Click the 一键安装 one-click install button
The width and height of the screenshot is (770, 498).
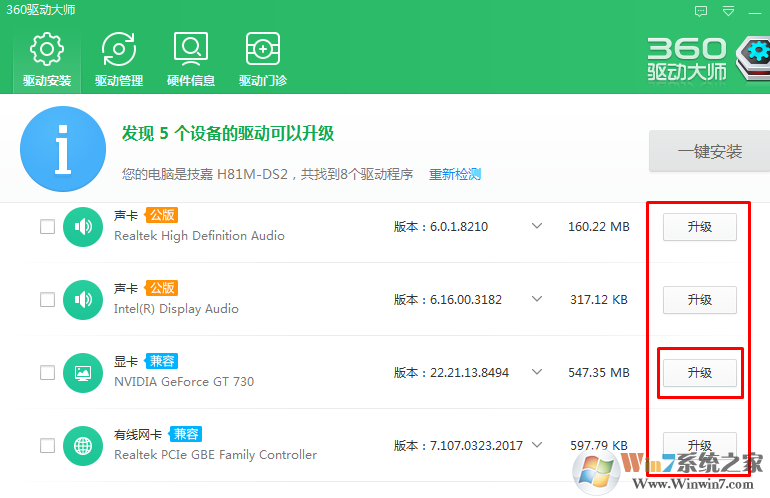click(709, 152)
